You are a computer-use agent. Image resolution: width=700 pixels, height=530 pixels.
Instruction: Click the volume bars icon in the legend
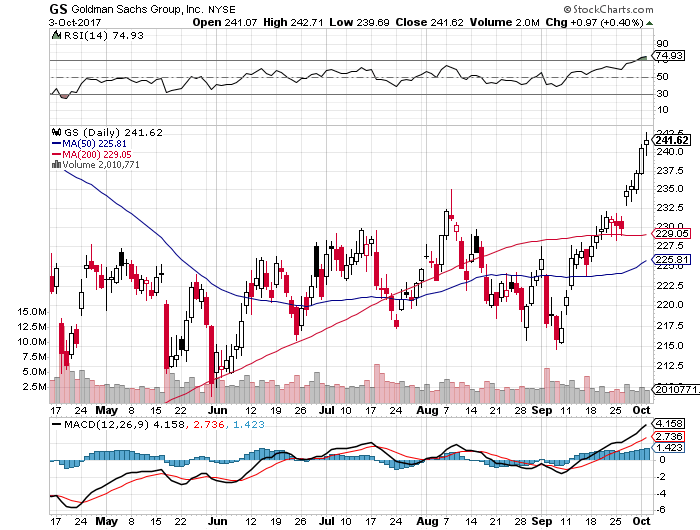(57, 164)
